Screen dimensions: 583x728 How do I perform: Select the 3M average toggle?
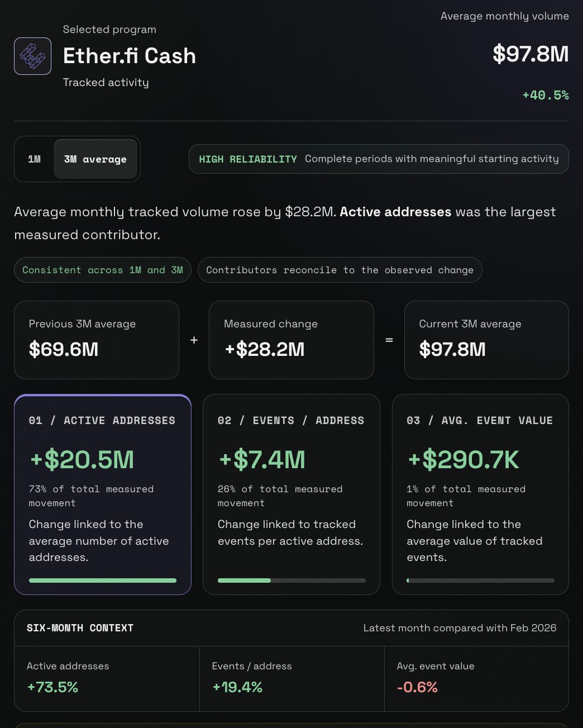tap(95, 159)
